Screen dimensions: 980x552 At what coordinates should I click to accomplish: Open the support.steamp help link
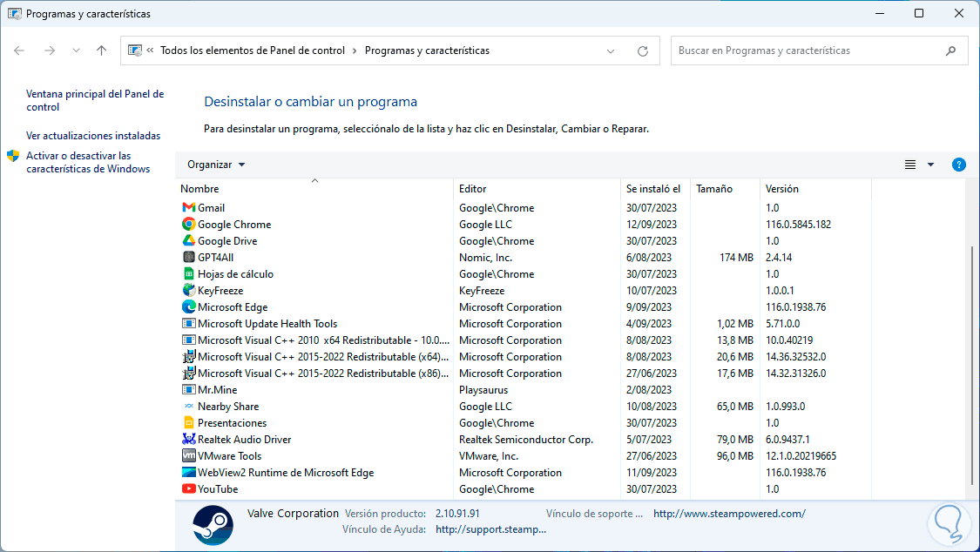tap(490, 529)
